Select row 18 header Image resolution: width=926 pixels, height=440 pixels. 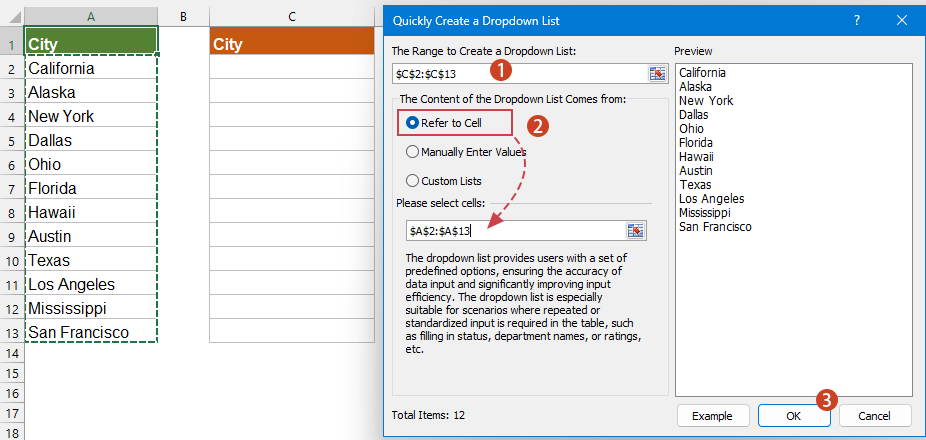(12, 431)
